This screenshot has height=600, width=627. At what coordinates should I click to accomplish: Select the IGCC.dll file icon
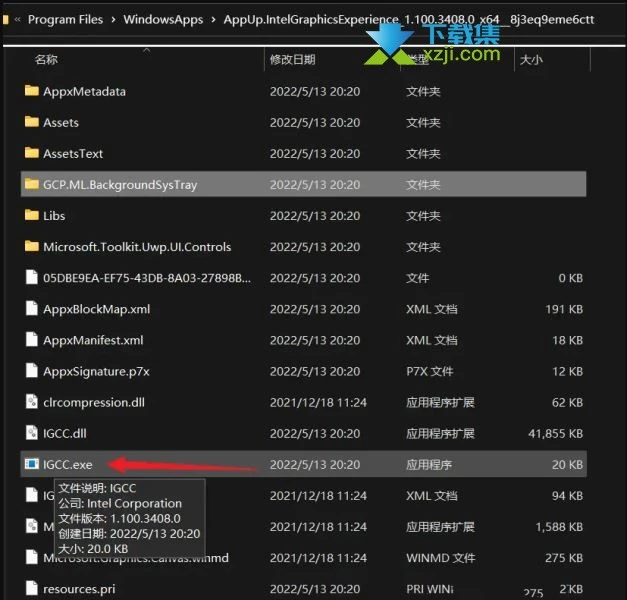pos(32,433)
